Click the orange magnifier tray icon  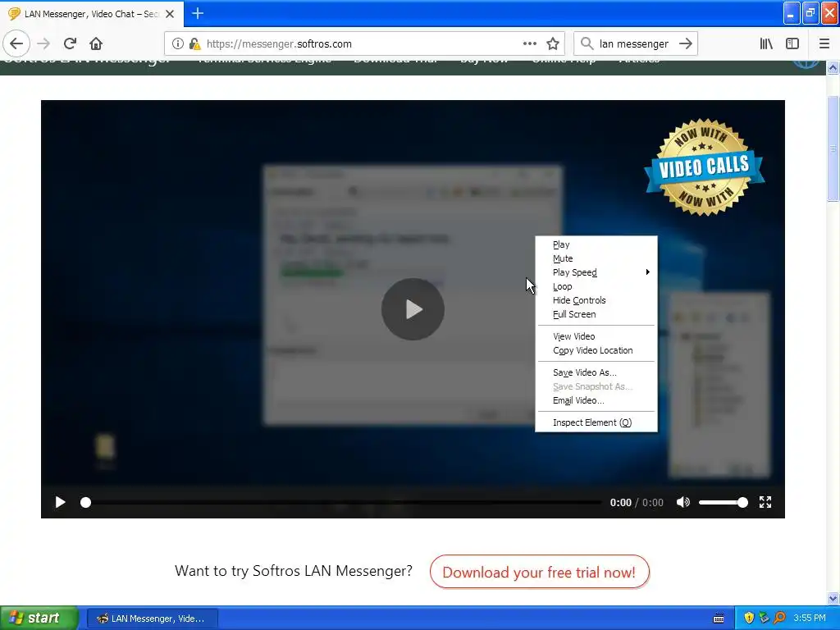point(779,618)
